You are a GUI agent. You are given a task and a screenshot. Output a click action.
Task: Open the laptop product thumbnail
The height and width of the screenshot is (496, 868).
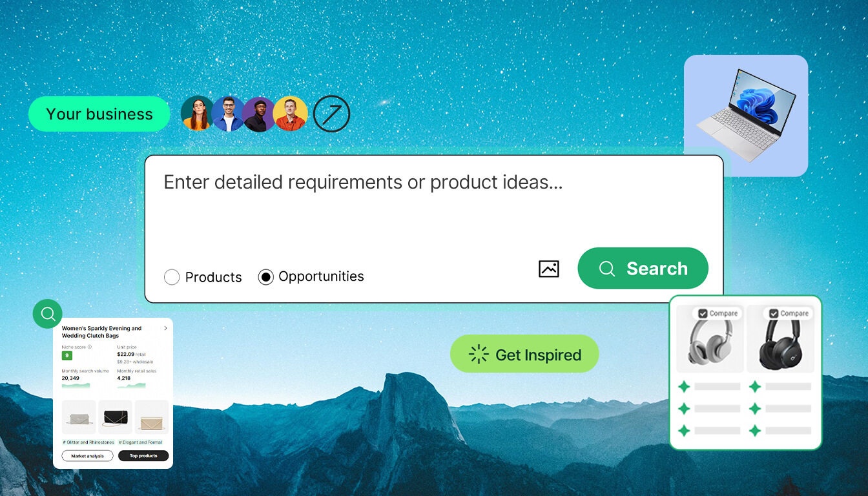tap(746, 116)
